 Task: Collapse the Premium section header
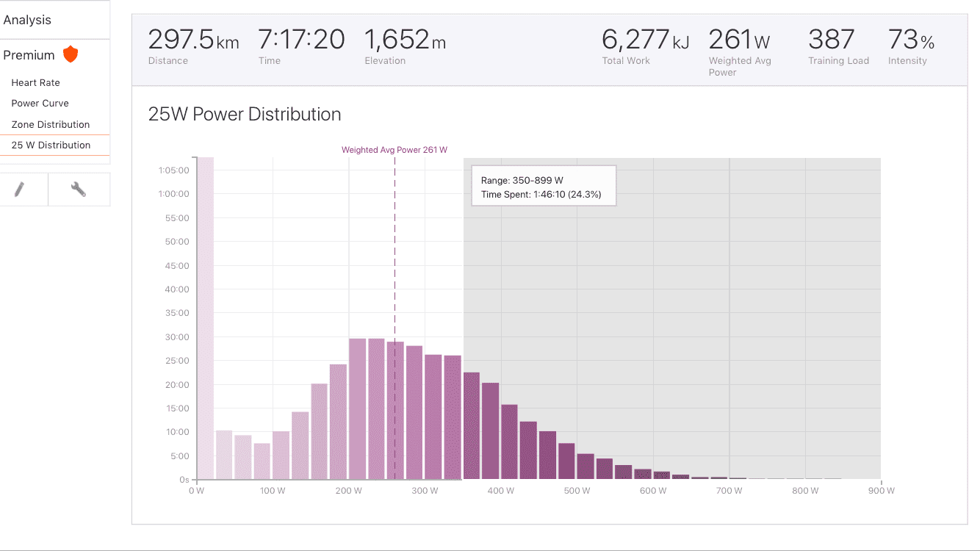click(29, 55)
